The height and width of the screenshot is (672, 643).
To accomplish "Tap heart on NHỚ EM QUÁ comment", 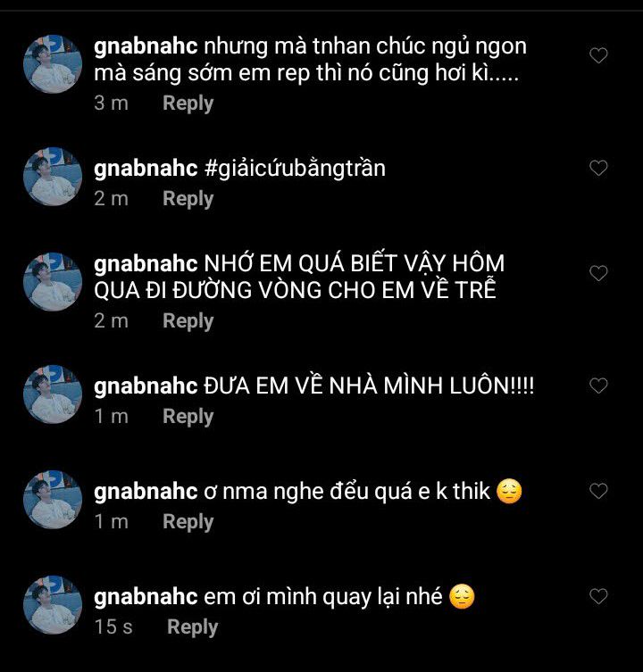I will (598, 273).
